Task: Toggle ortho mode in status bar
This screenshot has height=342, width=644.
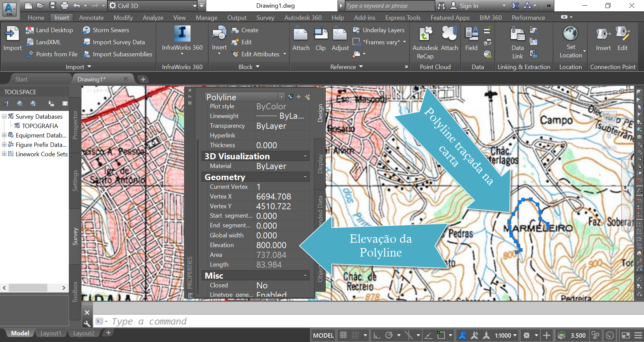Action: [377, 335]
